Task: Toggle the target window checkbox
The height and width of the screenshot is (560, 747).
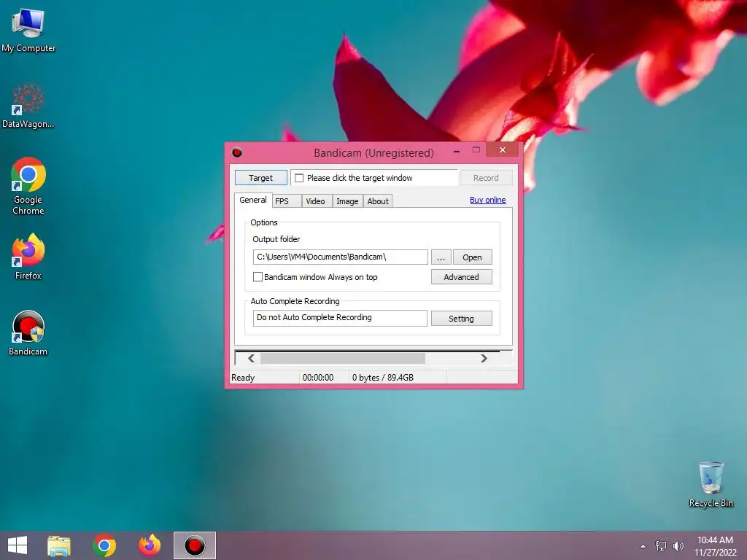Action: point(299,178)
